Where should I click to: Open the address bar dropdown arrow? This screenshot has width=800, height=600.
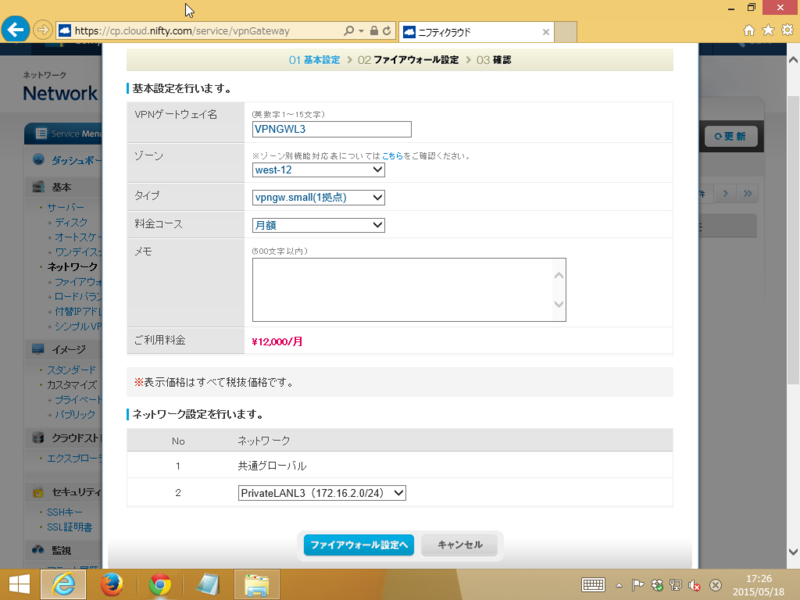pos(361,31)
